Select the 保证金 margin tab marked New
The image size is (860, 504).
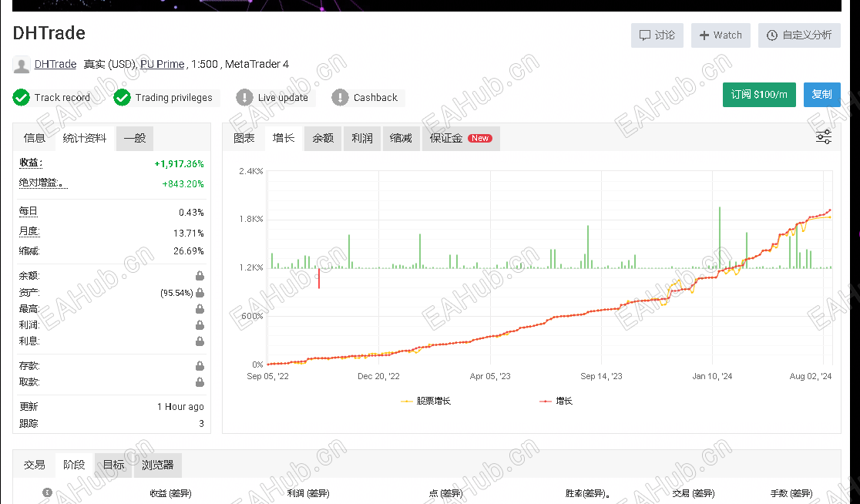click(461, 138)
